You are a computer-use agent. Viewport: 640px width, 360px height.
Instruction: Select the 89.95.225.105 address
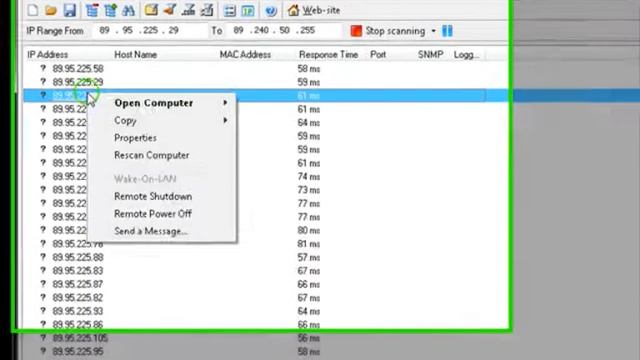tap(80, 338)
